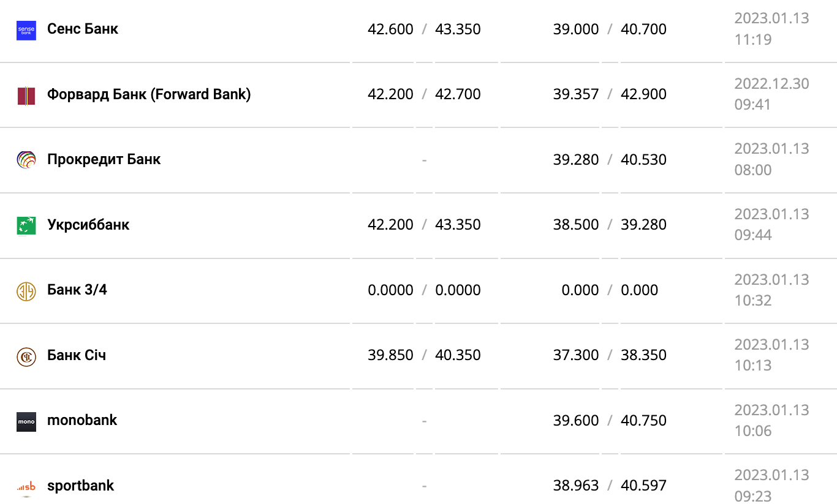Screen dimensions: 837x504
Task: Click the Банк Січ logo icon
Action: point(26,356)
